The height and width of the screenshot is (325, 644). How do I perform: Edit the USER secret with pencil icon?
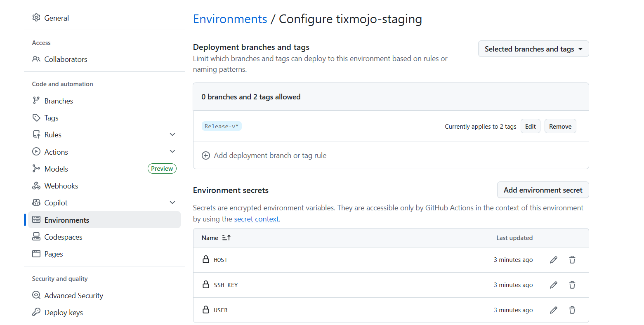pos(554,310)
